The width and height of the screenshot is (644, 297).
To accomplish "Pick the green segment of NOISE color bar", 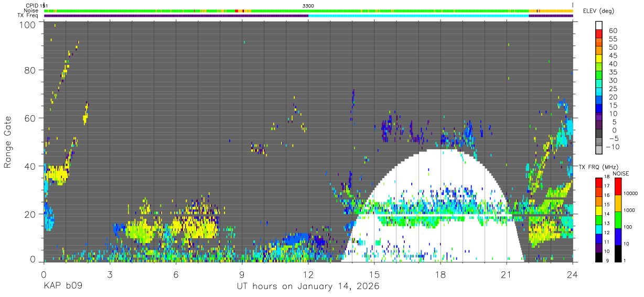I will click(617, 219).
